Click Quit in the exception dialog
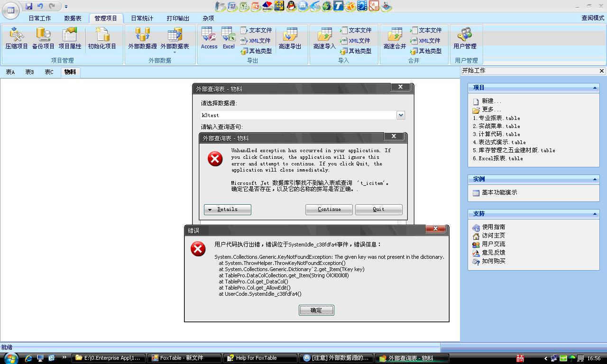This screenshot has width=607, height=364. [379, 209]
